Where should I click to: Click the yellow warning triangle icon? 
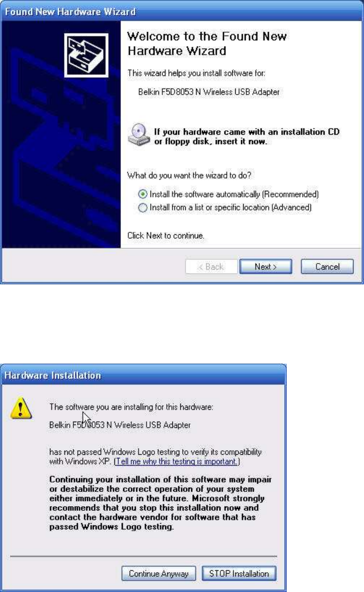[21, 408]
